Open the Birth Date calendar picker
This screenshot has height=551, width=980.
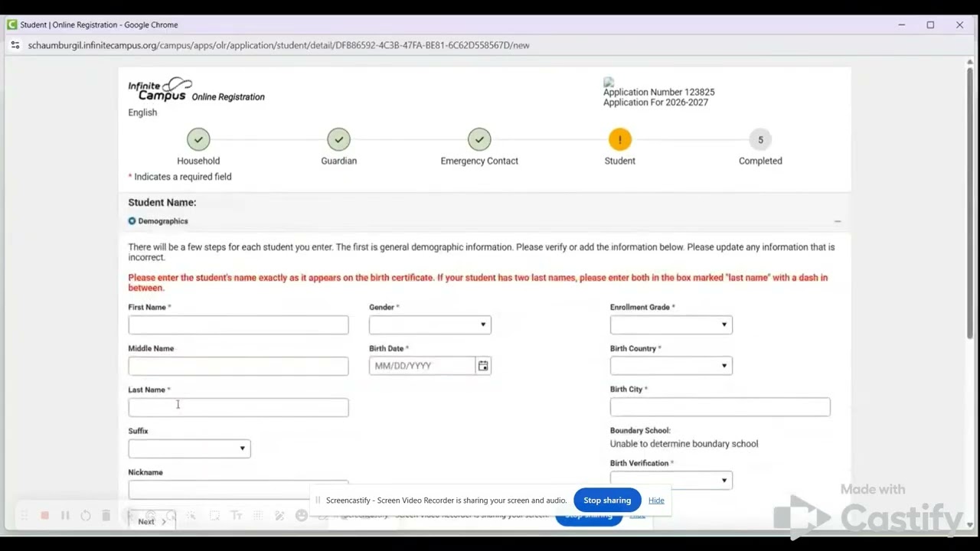pyautogui.click(x=482, y=366)
